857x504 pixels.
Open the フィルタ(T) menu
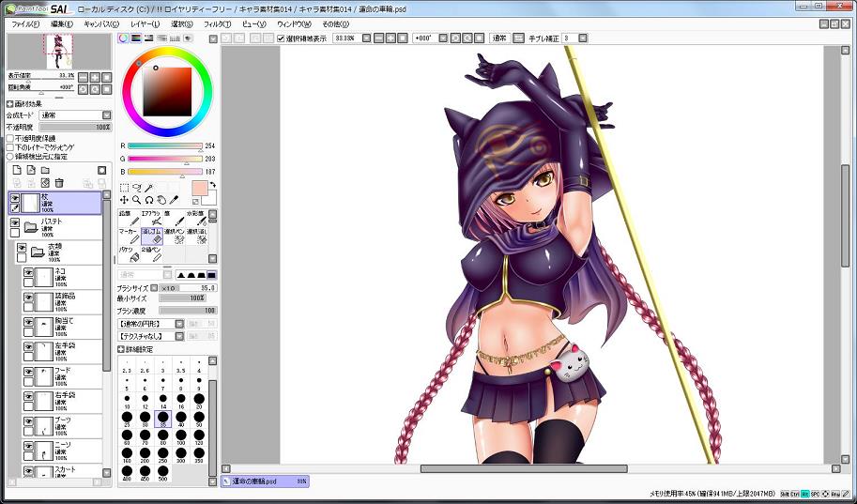click(216, 23)
